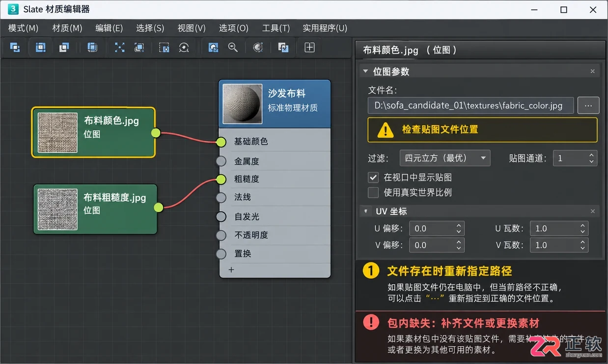Select the magnifier zoom tool
Image resolution: width=608 pixels, height=364 pixels.
(233, 48)
